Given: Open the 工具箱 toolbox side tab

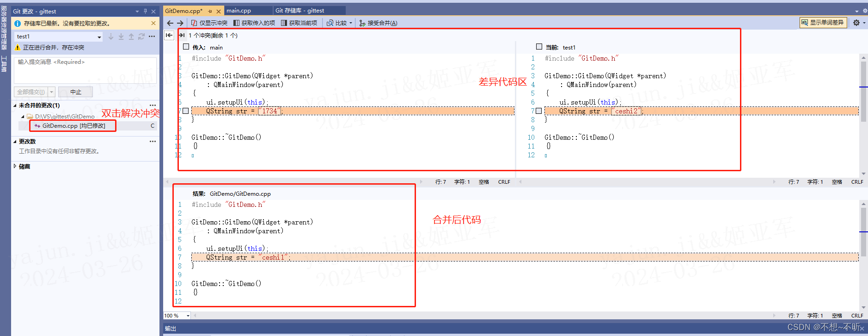Looking at the screenshot, I should click(x=4, y=64).
